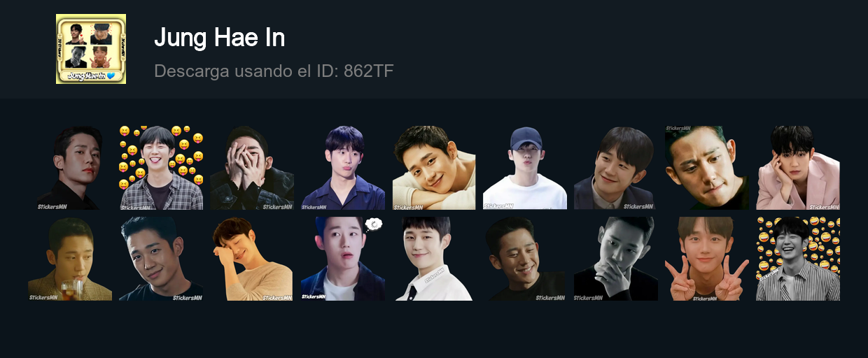Viewport: 868px width, 358px height.
Task: Click the pack title Jung Hae In
Action: pos(219,38)
